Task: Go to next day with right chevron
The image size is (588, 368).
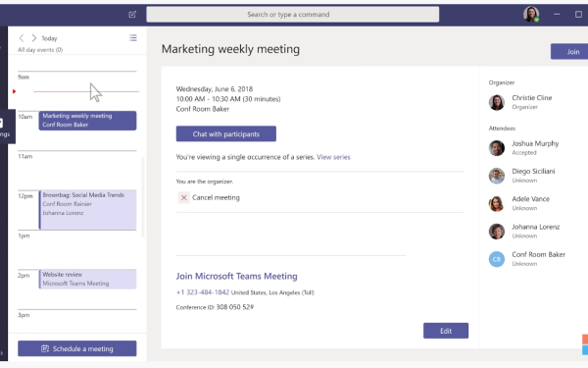Action: pyautogui.click(x=33, y=38)
